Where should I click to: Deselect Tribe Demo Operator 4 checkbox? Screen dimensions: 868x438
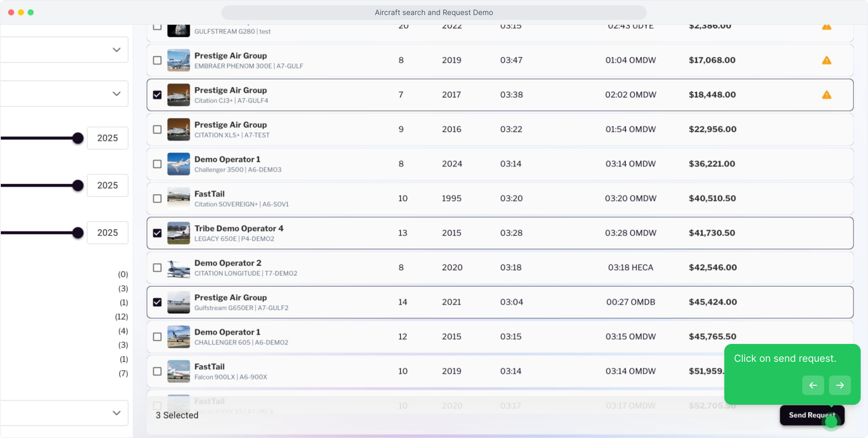[157, 233]
